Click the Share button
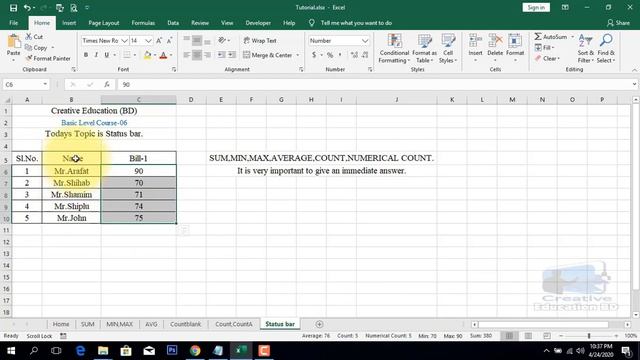 (618, 23)
